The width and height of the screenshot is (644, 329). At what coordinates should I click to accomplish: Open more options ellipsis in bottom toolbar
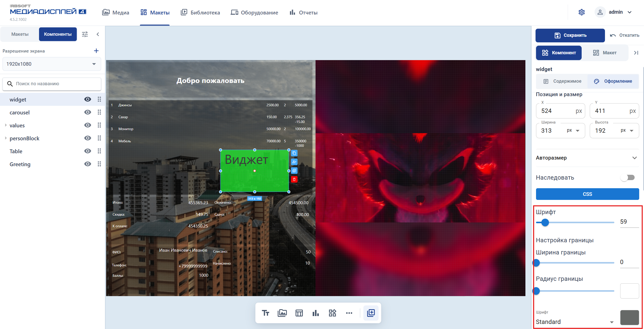[x=349, y=313]
